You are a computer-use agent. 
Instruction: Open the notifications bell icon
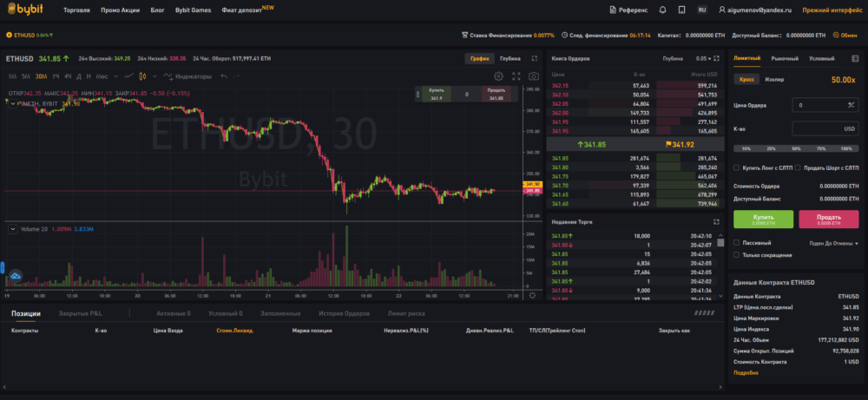coord(663,10)
